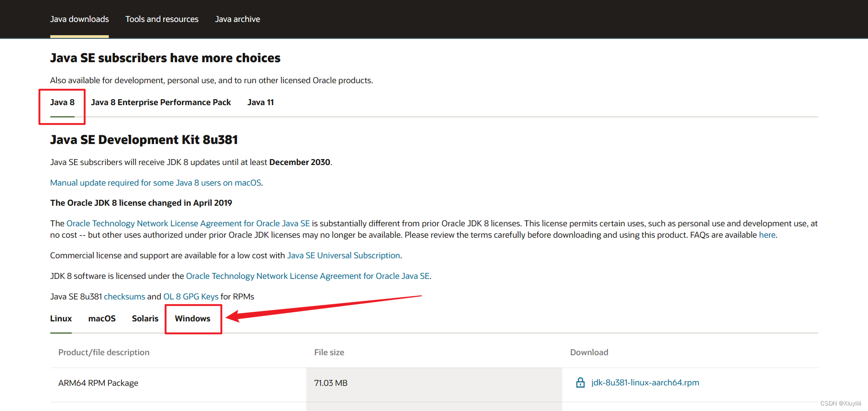Select the Solaris platform tab
This screenshot has height=411, width=868.
(x=145, y=319)
